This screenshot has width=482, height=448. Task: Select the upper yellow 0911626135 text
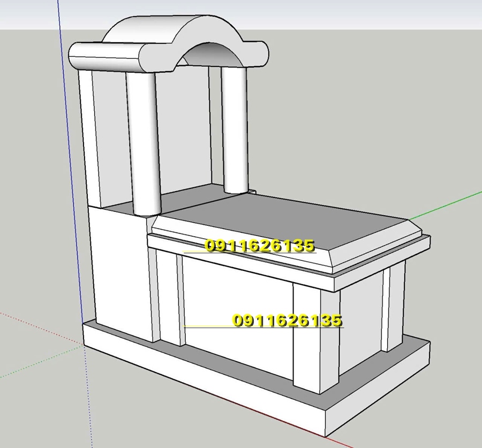[260, 246]
